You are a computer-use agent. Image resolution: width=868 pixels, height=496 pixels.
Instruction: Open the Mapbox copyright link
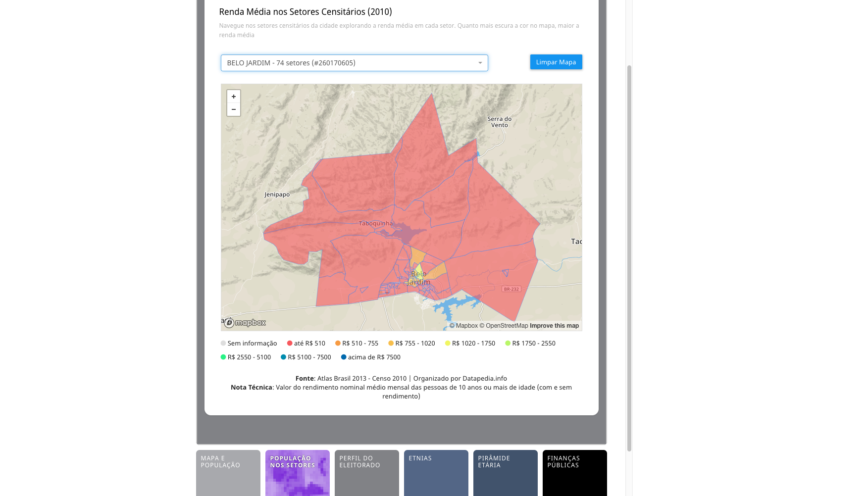(463, 326)
